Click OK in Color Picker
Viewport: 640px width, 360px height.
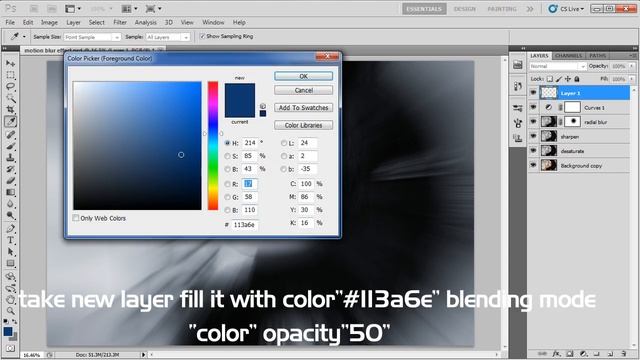303,76
